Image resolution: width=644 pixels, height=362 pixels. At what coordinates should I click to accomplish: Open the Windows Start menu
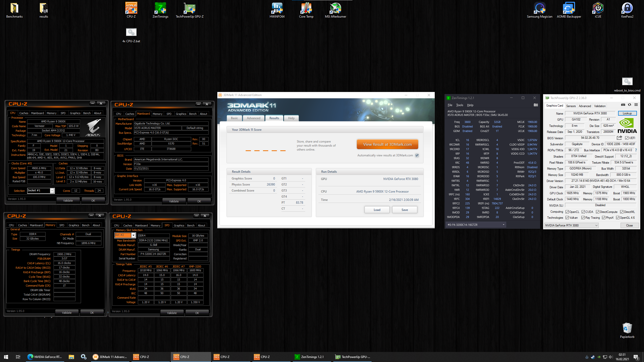pos(6,357)
